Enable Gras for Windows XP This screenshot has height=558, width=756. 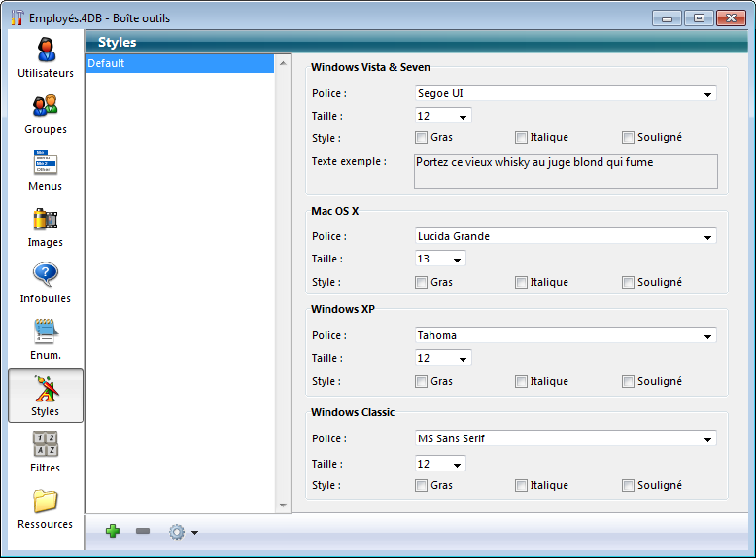coord(421,381)
